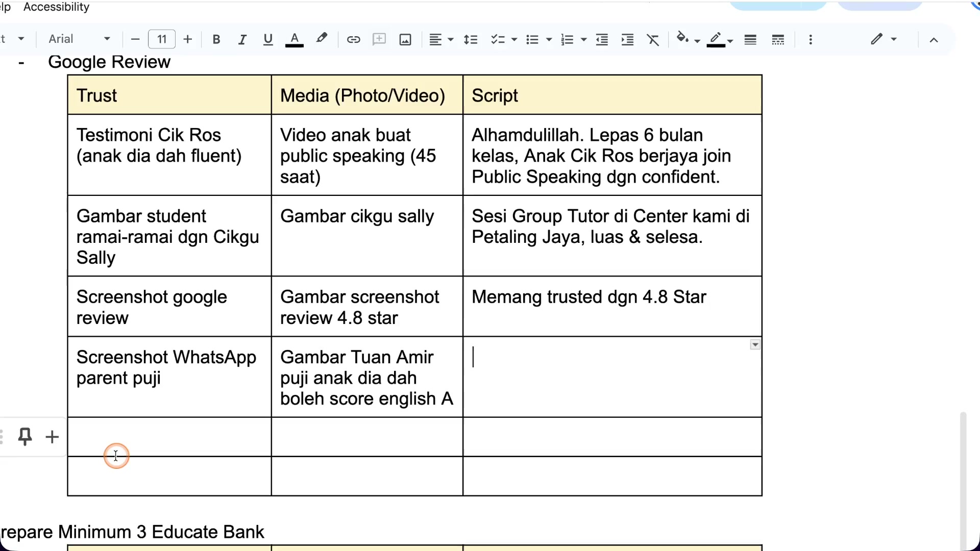980x551 pixels.
Task: Click the cell 'Screenshot WhatsApp parent puji'
Action: tap(169, 377)
